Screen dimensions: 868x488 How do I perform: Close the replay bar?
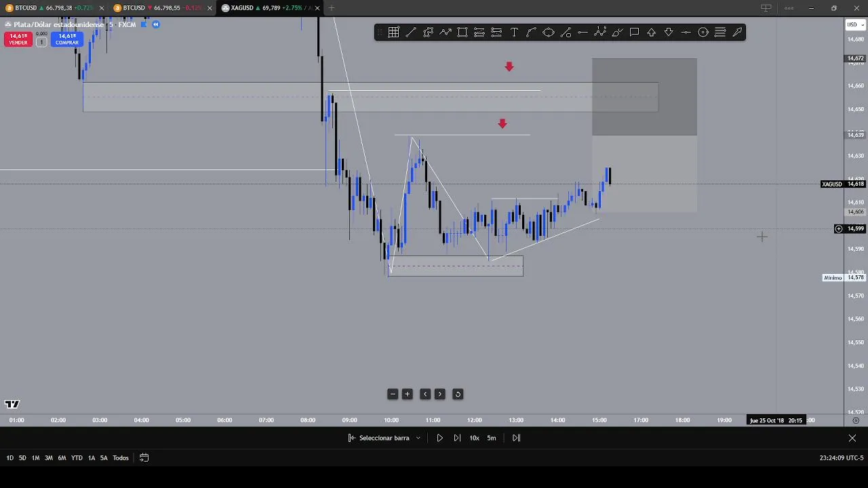pos(852,438)
